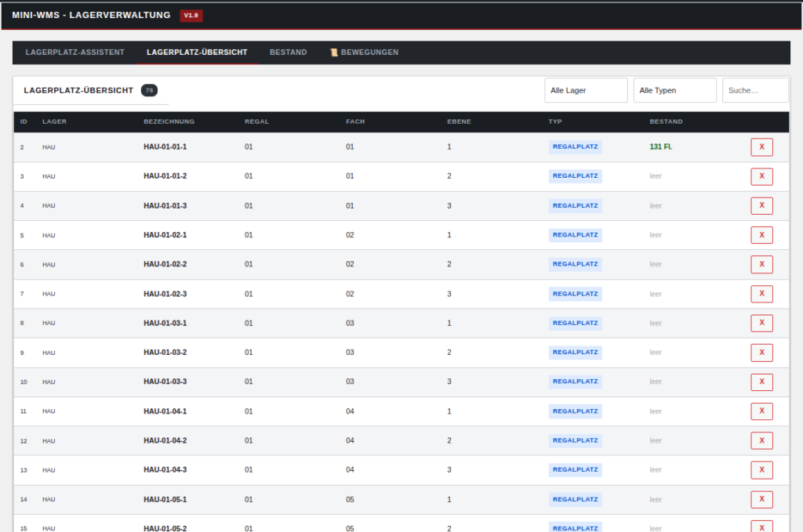Click X button for HAU-01-02-2

(x=761, y=265)
